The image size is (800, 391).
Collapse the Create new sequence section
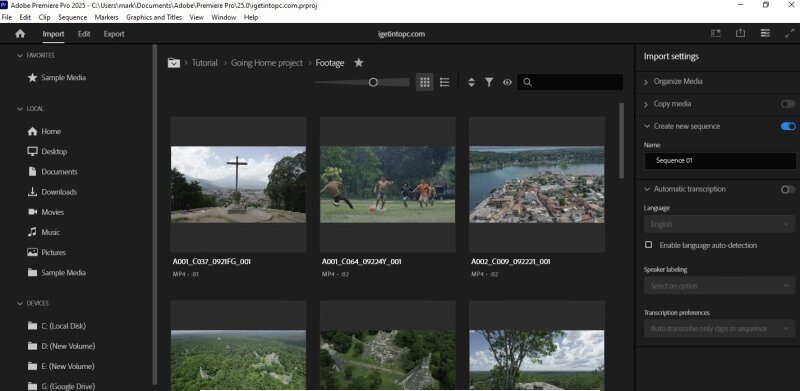(647, 126)
